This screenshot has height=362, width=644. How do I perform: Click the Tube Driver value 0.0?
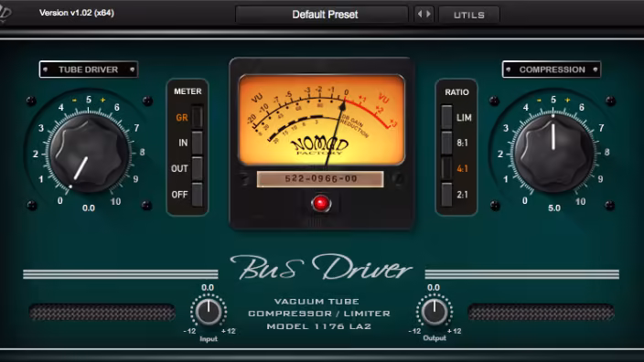coord(89,208)
